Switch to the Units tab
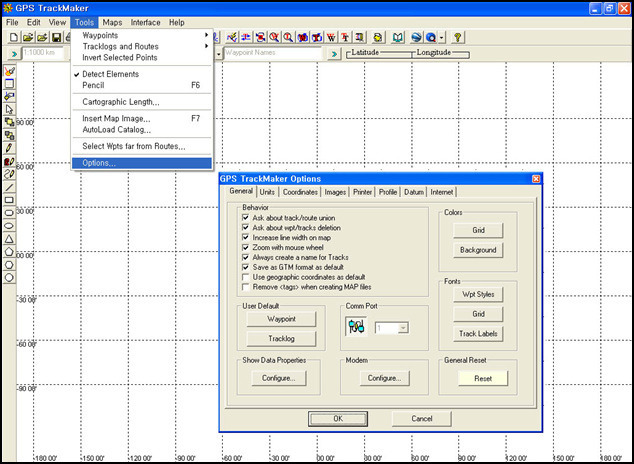 pyautogui.click(x=267, y=192)
